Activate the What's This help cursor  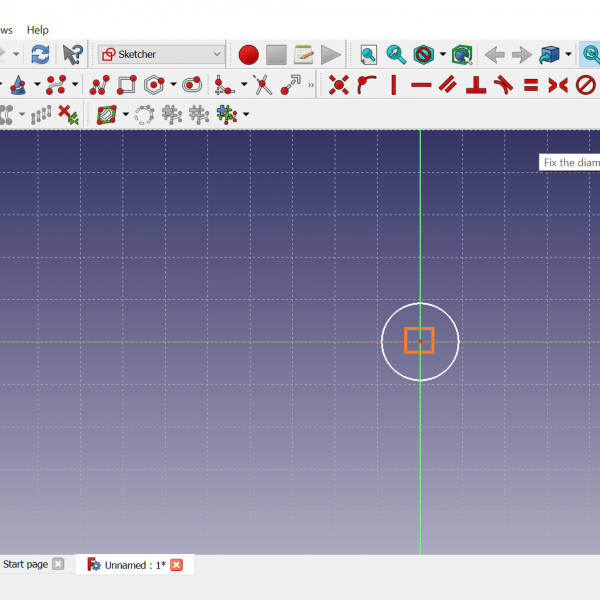[x=72, y=54]
